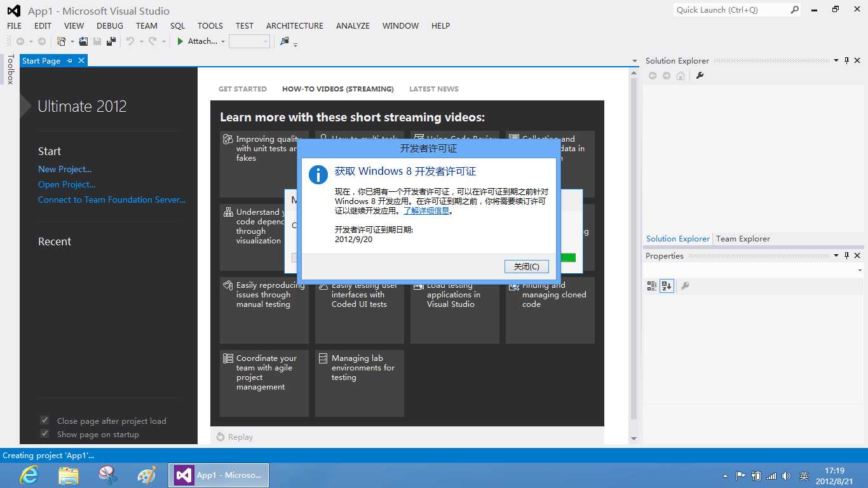The width and height of the screenshot is (868, 488).
Task: Expand toolbar overflow options arrow
Action: [x=295, y=44]
